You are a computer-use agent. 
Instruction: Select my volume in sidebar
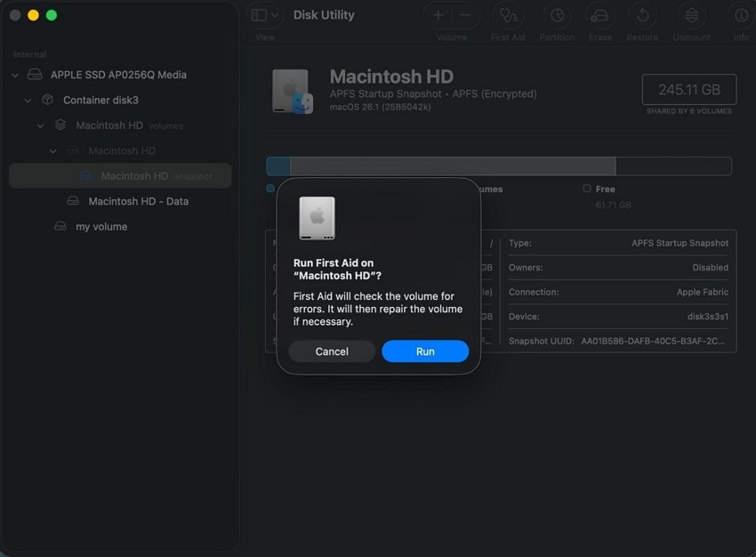(x=101, y=227)
